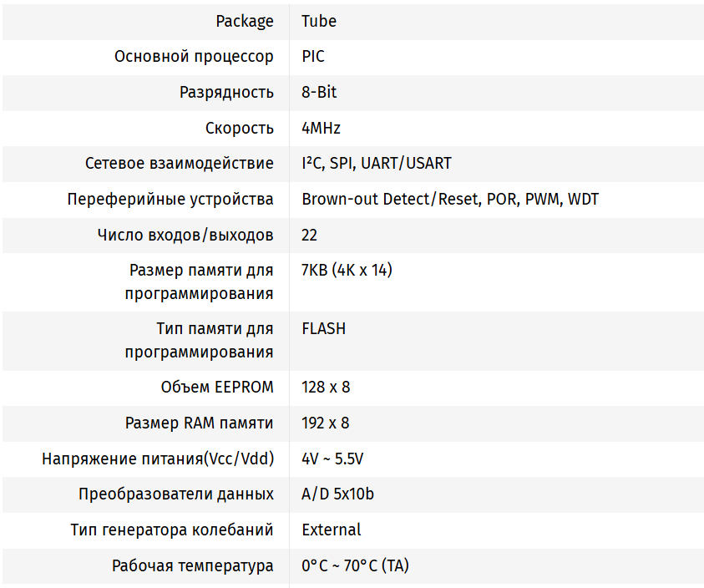This screenshot has height=588, width=704.
Task: Select the "FLASH" memory type value
Action: (x=323, y=328)
